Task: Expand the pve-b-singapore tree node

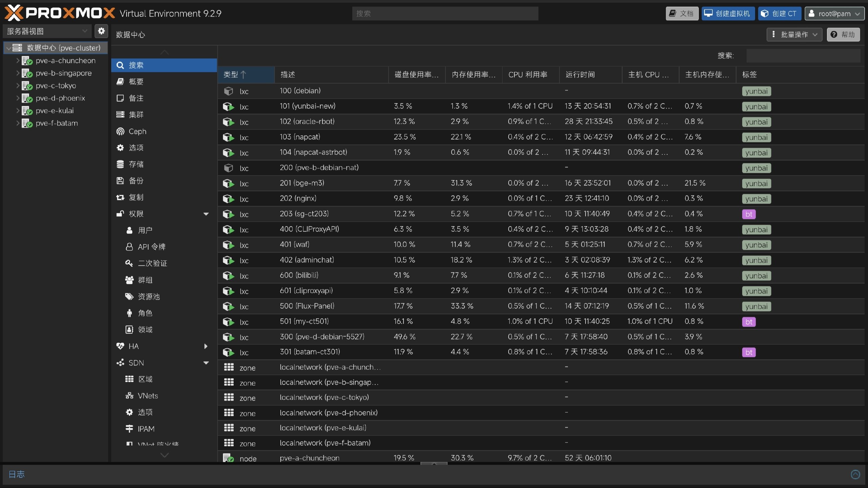Action: (18, 73)
